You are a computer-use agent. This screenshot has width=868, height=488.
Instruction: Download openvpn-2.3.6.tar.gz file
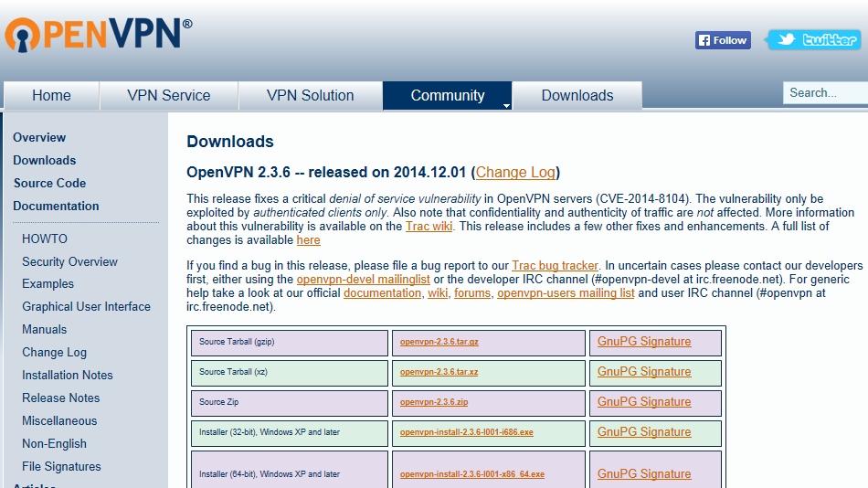[x=439, y=343]
